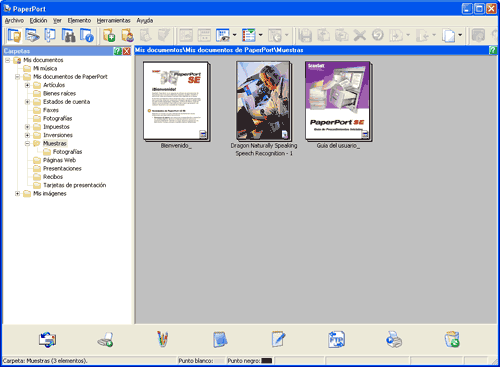Open the new document toolbar dropdown arrow

[460, 35]
